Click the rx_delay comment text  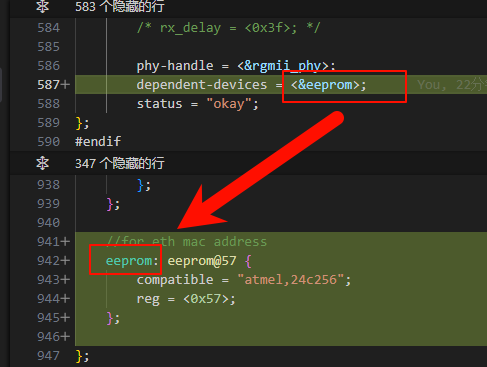tap(229, 28)
